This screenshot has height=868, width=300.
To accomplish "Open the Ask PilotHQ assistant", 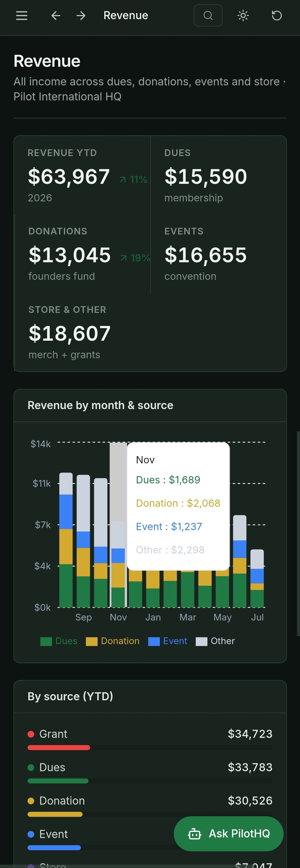I will pos(229,834).
